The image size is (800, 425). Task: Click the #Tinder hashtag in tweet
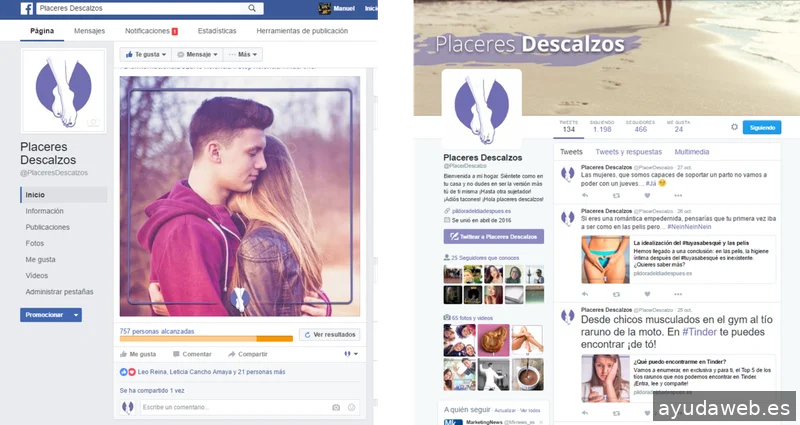pos(699,332)
